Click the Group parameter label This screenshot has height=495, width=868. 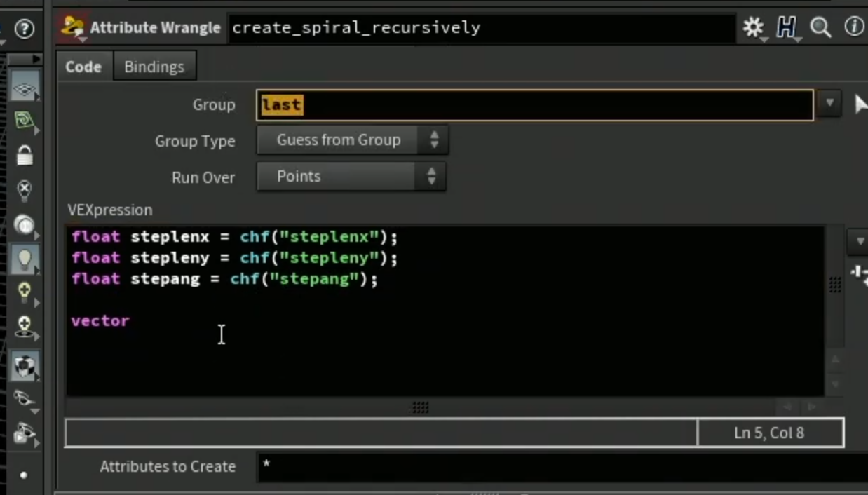point(214,104)
